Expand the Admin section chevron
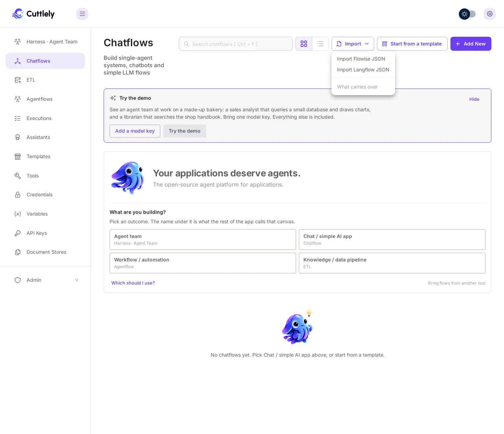The width and height of the screenshot is (504, 434). [77, 280]
